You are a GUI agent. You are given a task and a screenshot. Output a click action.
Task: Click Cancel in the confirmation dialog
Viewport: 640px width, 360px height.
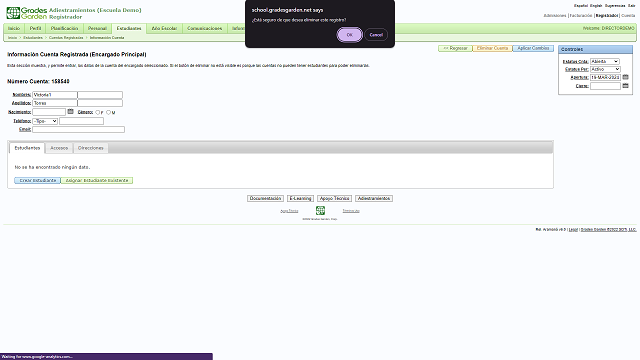coord(376,35)
